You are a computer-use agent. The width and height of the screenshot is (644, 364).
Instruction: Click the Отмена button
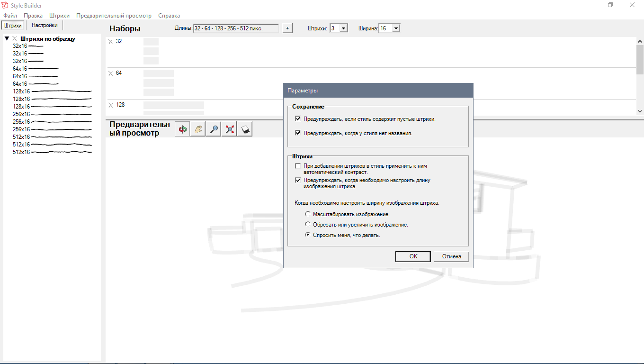point(451,256)
